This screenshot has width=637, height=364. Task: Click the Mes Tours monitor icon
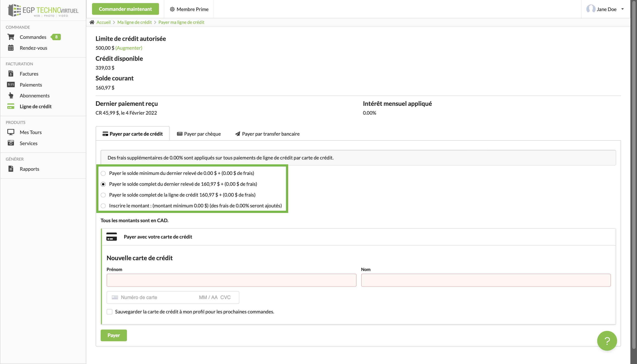[x=11, y=132]
